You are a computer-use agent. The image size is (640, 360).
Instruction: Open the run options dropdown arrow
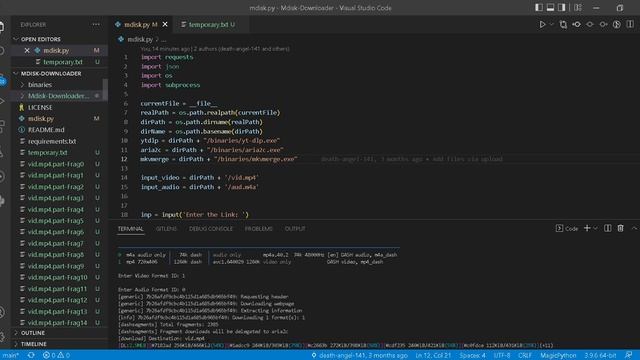[x=551, y=24]
